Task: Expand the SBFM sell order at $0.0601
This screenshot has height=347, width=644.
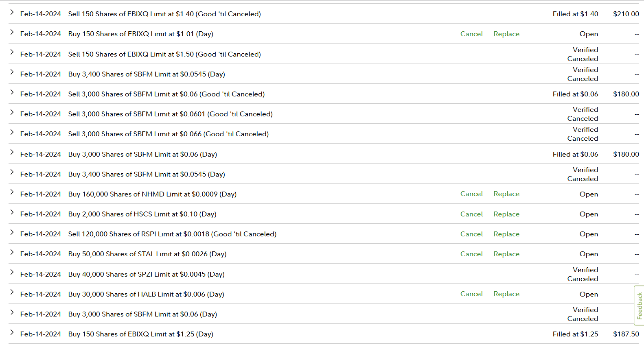Action: tap(12, 113)
